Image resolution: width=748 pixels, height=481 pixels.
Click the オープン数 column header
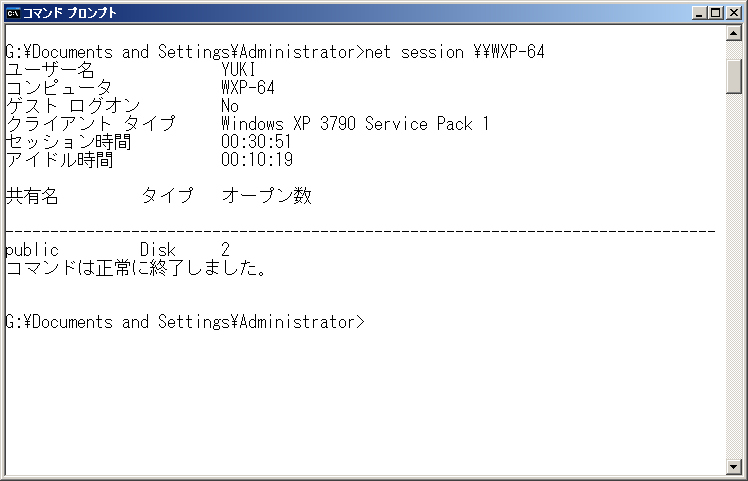267,196
